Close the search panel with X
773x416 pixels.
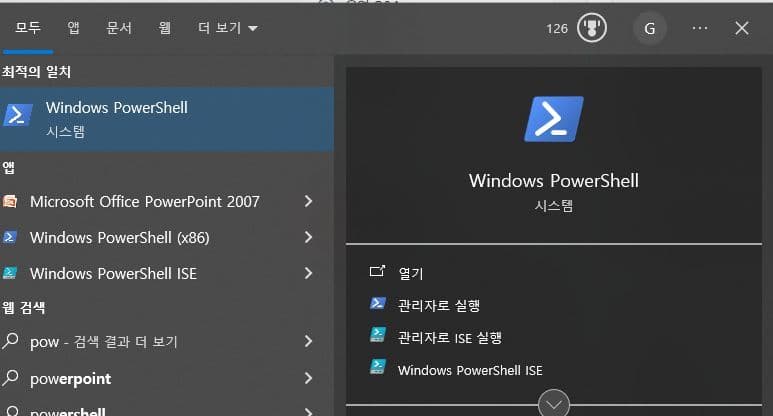741,28
